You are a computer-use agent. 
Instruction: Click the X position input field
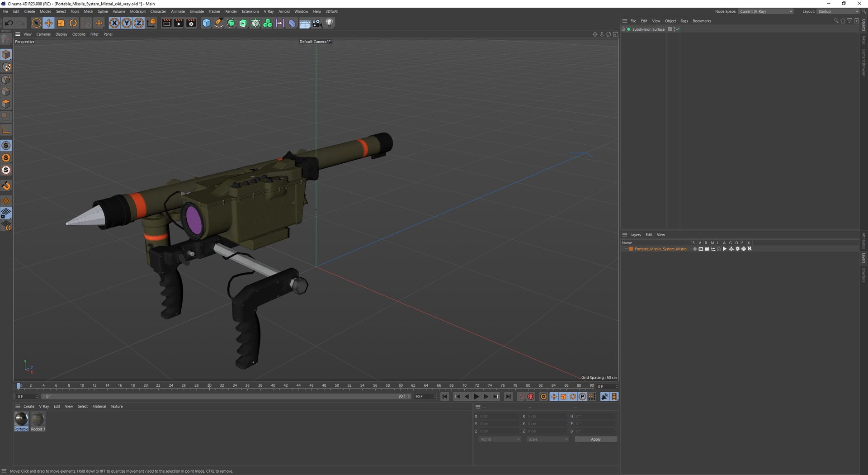tap(500, 416)
